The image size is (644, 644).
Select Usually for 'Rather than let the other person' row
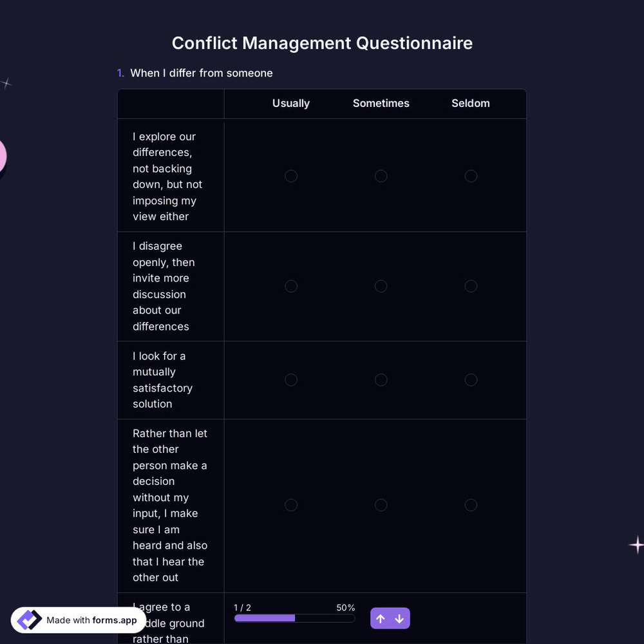pyautogui.click(x=291, y=505)
